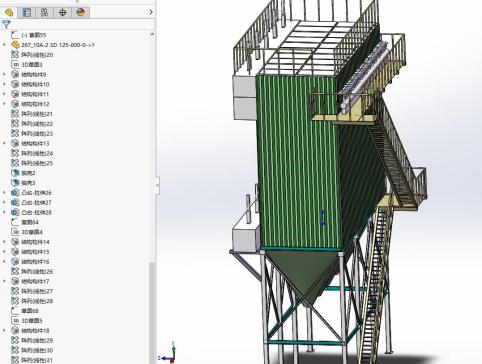Click the 结构构件9 structural member icon
The image size is (482, 364).
15,74
